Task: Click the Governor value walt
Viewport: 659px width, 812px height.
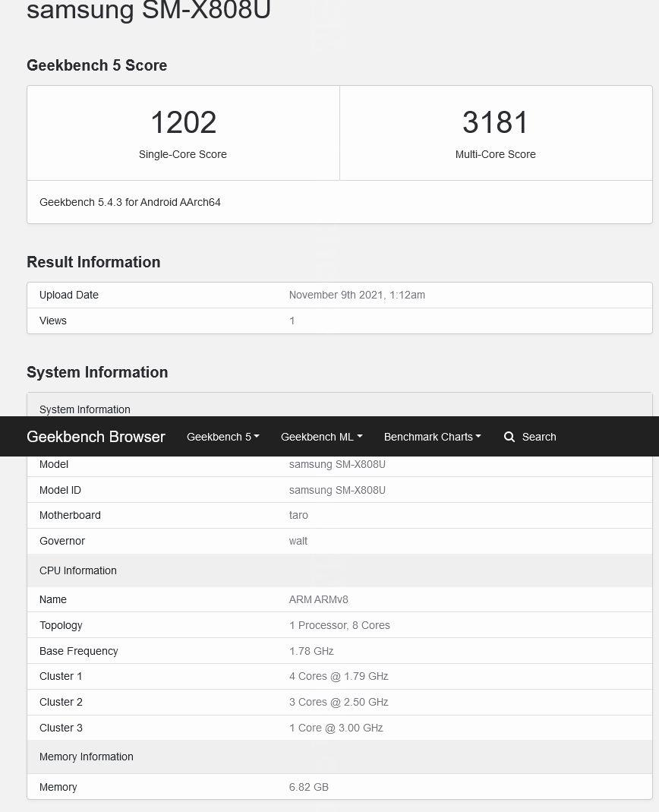Action: coord(298,541)
